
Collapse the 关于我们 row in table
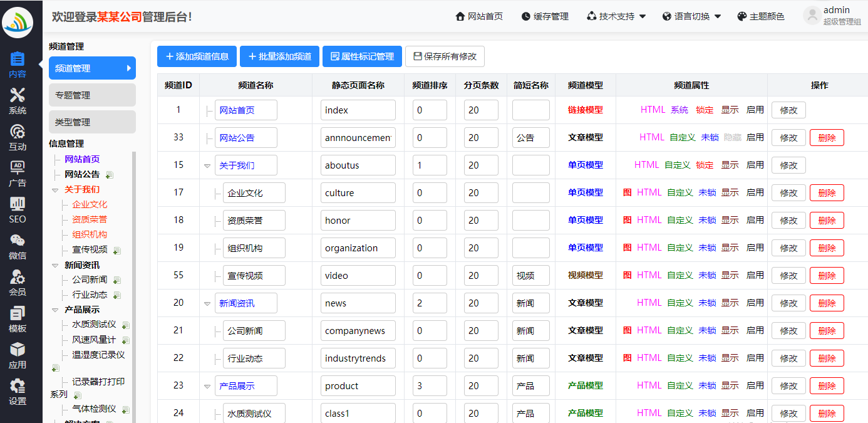[207, 166]
